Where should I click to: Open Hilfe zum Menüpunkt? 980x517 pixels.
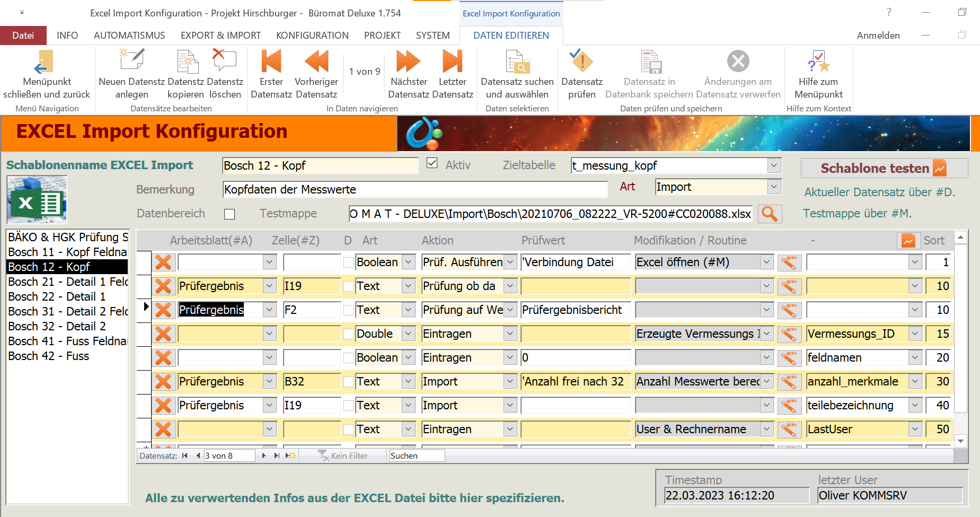click(818, 61)
